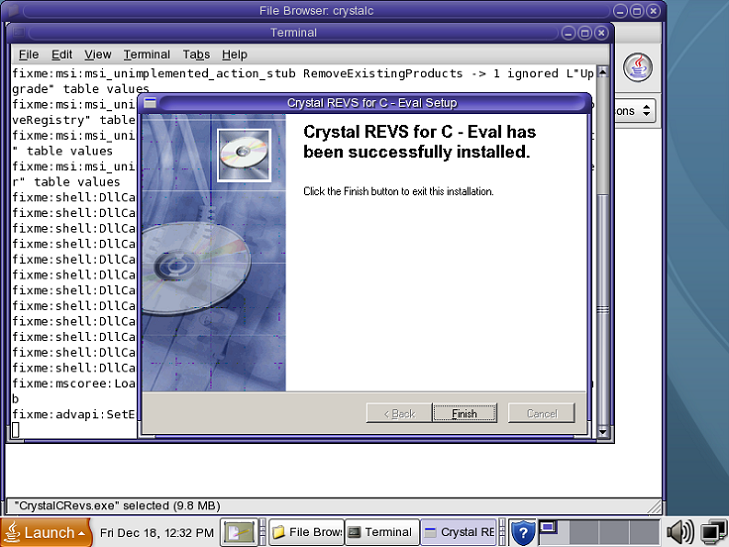Viewport: 729px width, 547px height.
Task: Click the Terminal scrollbar thumb
Action: 603,310
